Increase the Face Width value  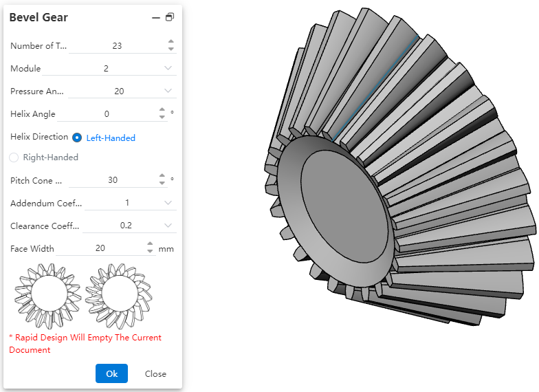pos(150,244)
